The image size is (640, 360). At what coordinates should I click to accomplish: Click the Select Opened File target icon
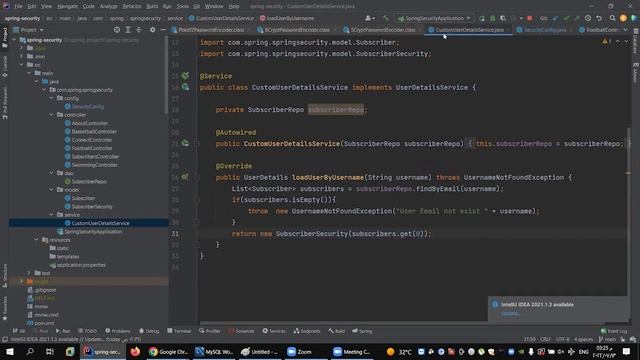pyautogui.click(x=117, y=30)
